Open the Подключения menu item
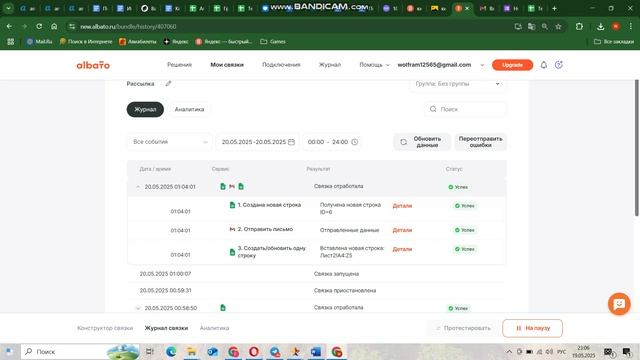 tap(281, 65)
